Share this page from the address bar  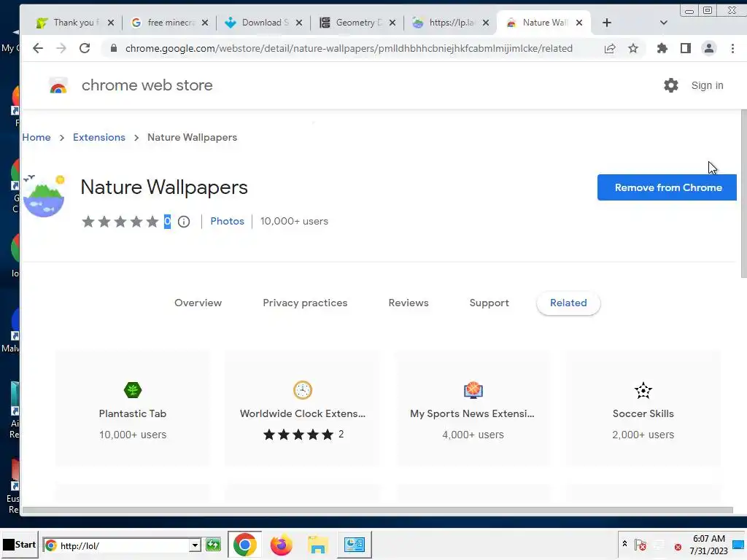pyautogui.click(x=610, y=48)
